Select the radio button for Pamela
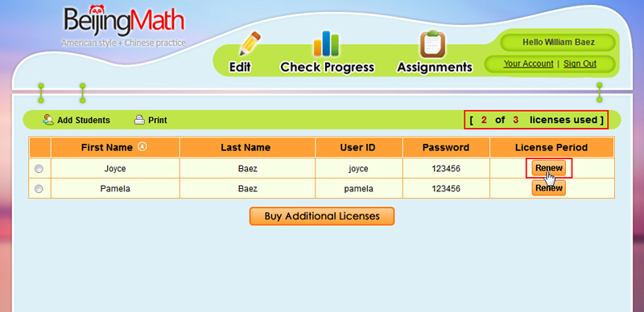The width and height of the screenshot is (644, 312). [39, 189]
